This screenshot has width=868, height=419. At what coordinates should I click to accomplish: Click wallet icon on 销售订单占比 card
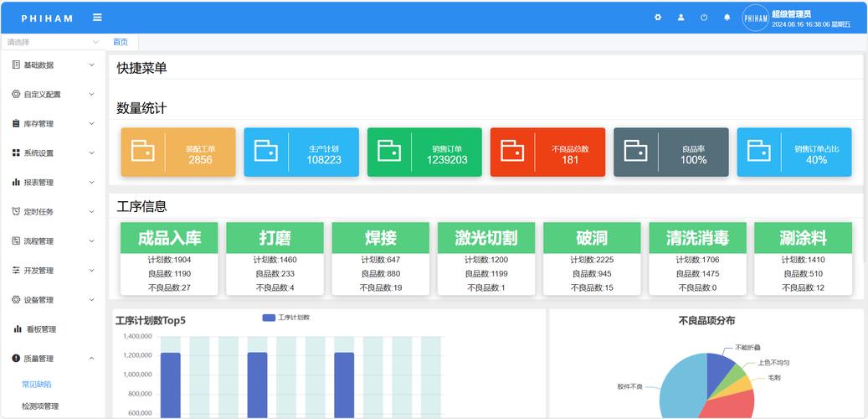point(759,151)
